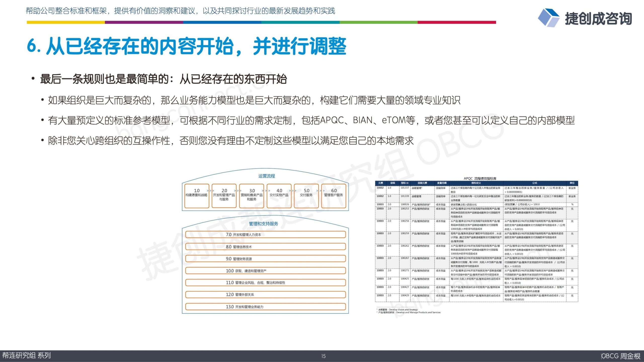This screenshot has height=362, width=644.
Task: Click the footnote Develop Vision and Strategy
Action: (x=403, y=310)
